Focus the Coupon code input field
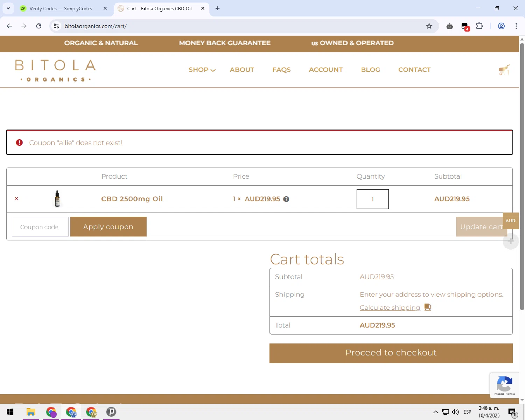 click(x=40, y=227)
